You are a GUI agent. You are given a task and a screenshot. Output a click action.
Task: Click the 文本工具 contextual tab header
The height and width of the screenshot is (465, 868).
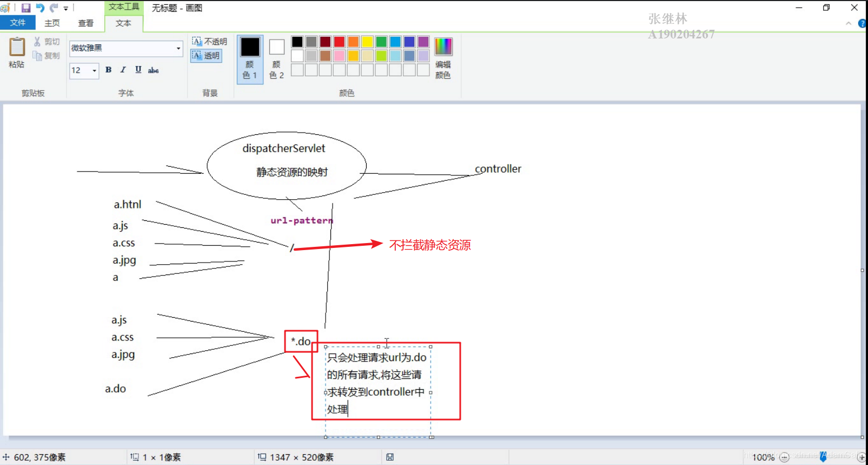[x=124, y=7]
